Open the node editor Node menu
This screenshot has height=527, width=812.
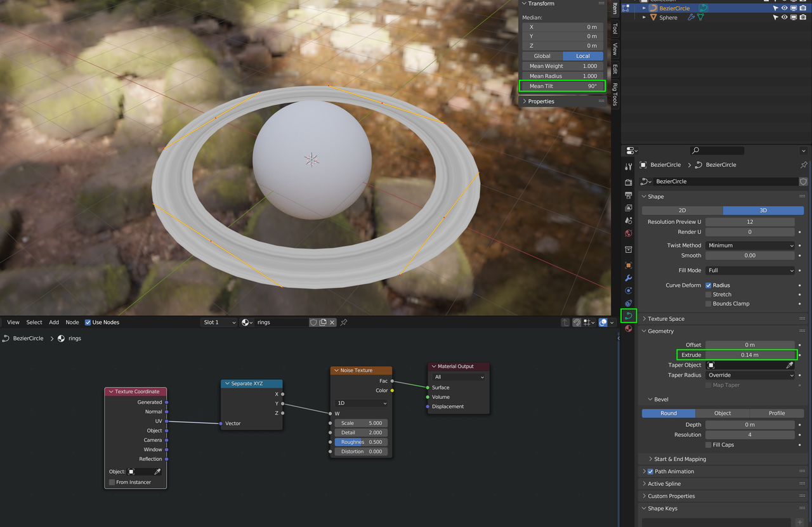pos(72,322)
